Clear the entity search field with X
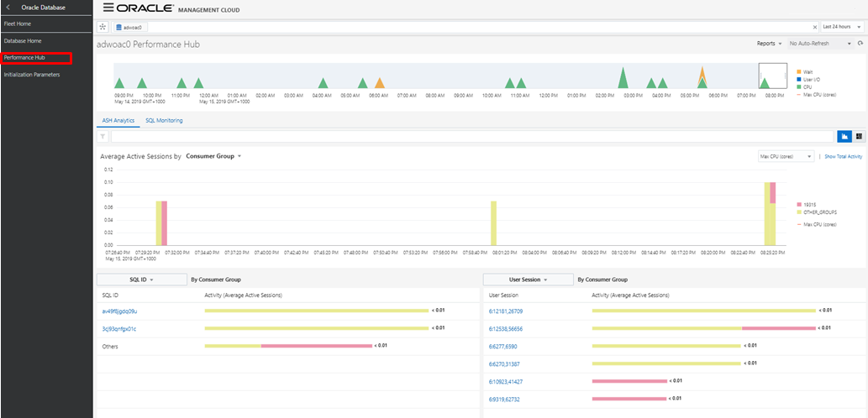868x418 pixels. pos(814,27)
